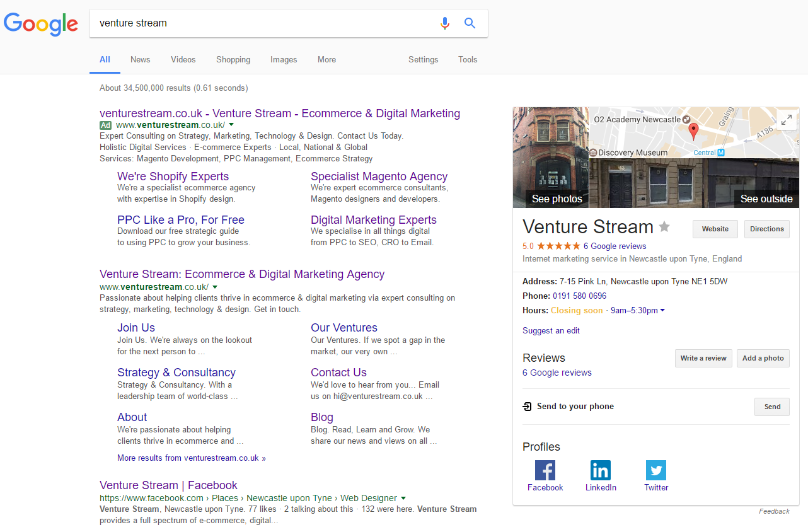The height and width of the screenshot is (532, 808).
Task: Click 6 Google reviews beside star rating
Action: [x=615, y=246]
